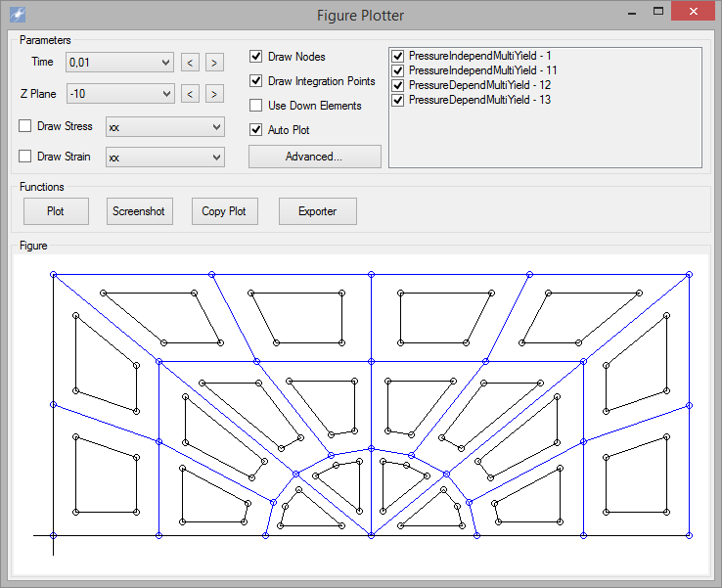Uncheck Draw Nodes option
This screenshot has width=722, height=588.
256,57
